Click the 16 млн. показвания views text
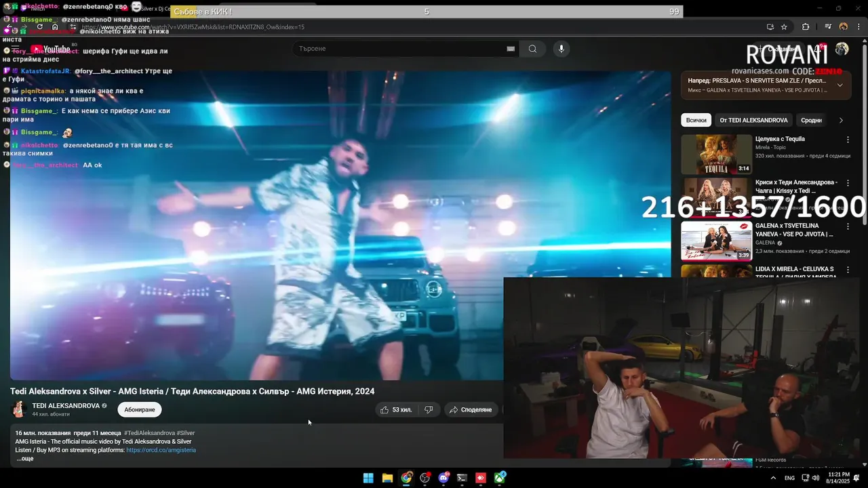Image resolution: width=868 pixels, height=488 pixels. click(x=43, y=433)
